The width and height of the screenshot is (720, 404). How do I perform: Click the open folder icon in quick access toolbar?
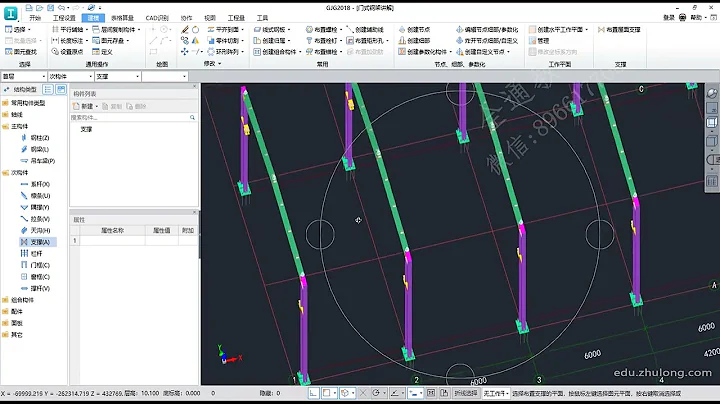click(x=39, y=7)
